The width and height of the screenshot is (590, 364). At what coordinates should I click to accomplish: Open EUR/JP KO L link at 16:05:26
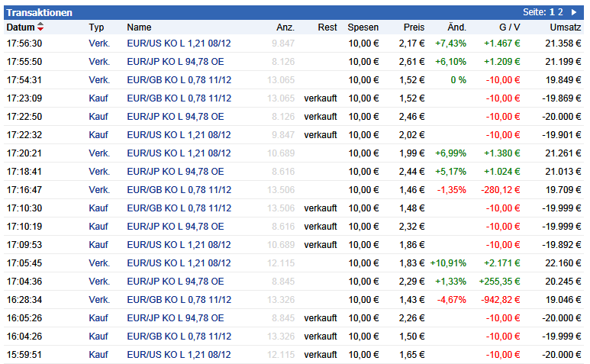click(x=176, y=317)
